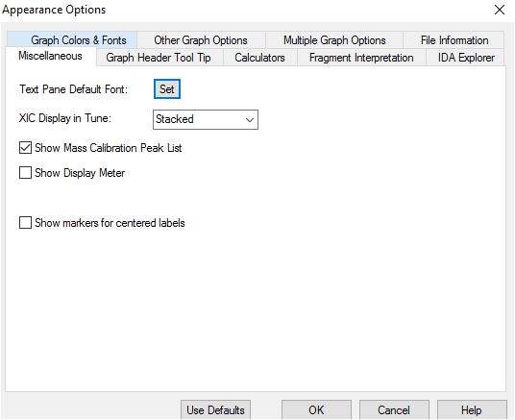Viewport: 515px width, 420px height.
Task: Enable Show Display Meter checkbox
Action: 25,173
